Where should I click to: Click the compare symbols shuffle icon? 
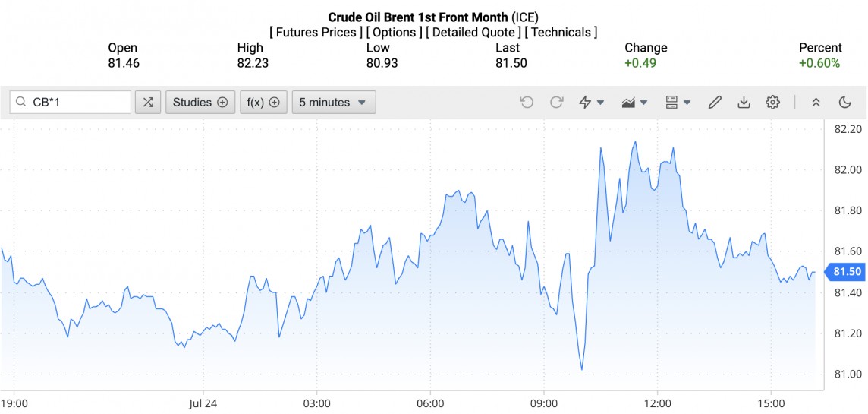coord(148,103)
